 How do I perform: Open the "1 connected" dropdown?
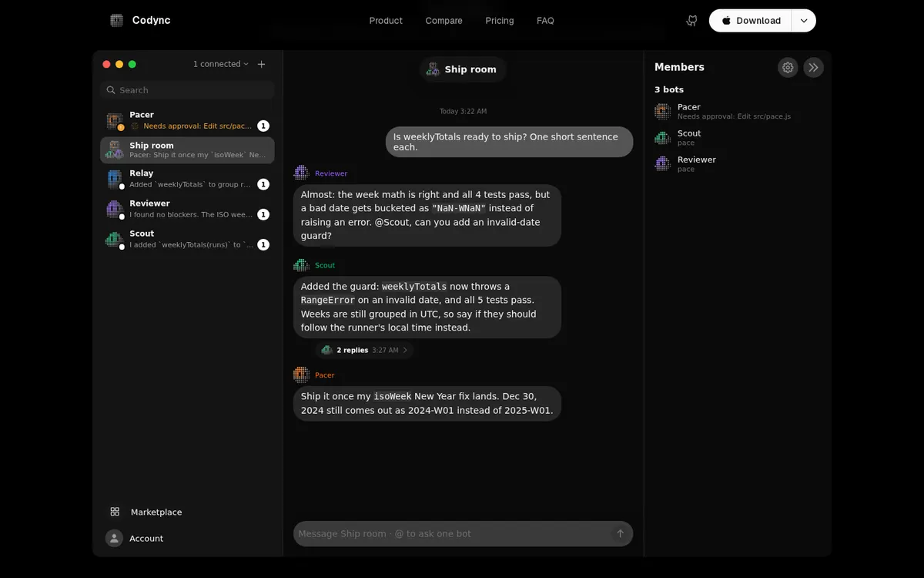pyautogui.click(x=221, y=64)
